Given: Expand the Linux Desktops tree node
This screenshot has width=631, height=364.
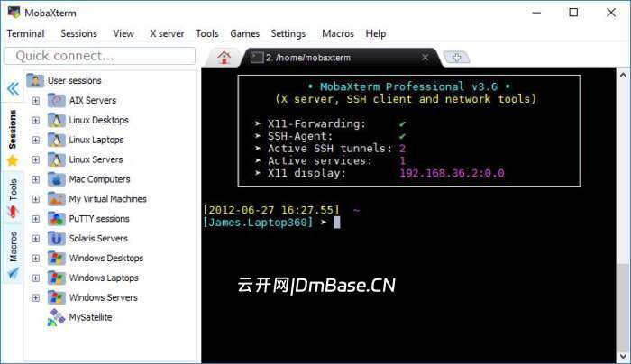Looking at the screenshot, I should coord(36,120).
